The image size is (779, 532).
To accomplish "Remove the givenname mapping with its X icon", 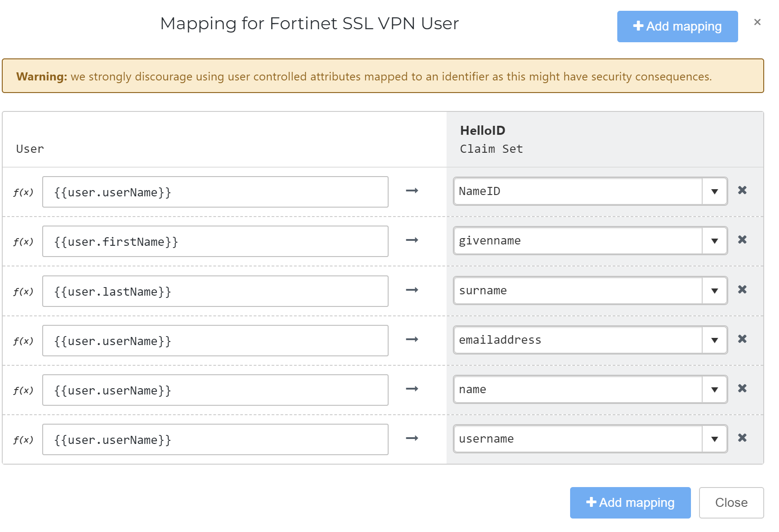I will [x=742, y=239].
